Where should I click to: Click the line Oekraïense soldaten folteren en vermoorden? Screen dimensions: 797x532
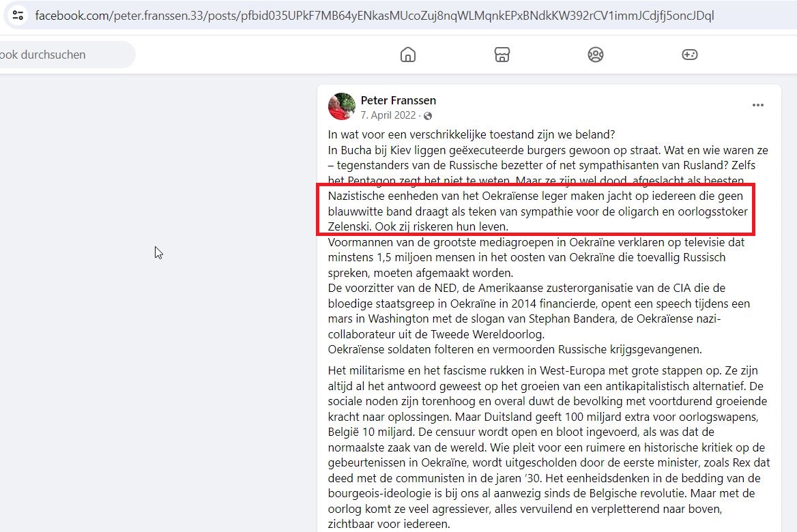tap(515, 350)
